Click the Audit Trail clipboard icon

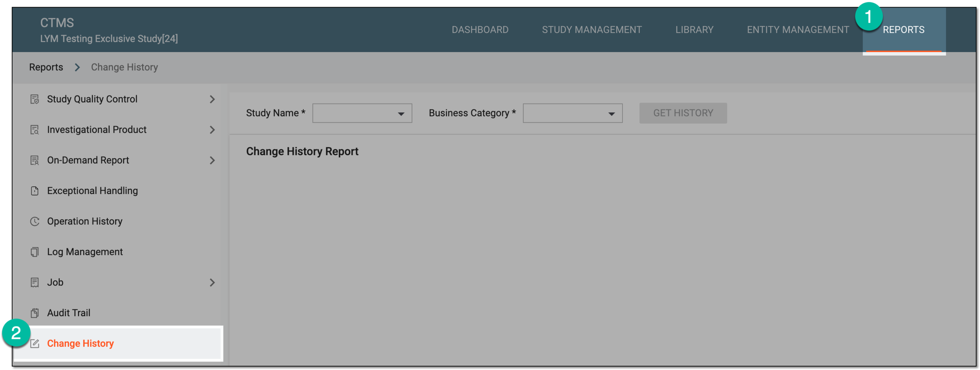pos(34,313)
